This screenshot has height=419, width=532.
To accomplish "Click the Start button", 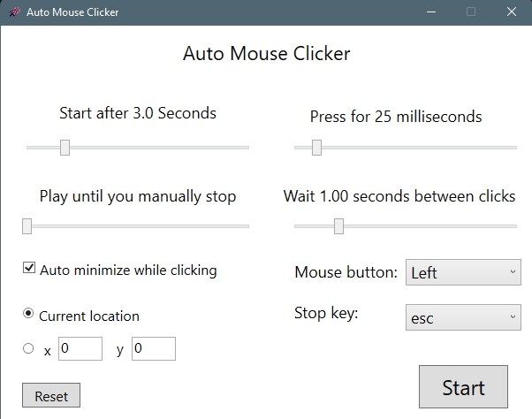I will (x=463, y=387).
